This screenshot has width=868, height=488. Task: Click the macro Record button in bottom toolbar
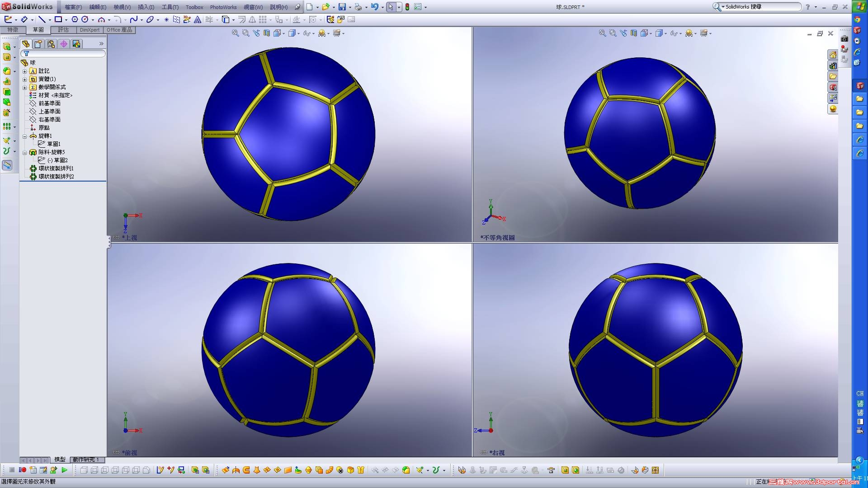23,470
